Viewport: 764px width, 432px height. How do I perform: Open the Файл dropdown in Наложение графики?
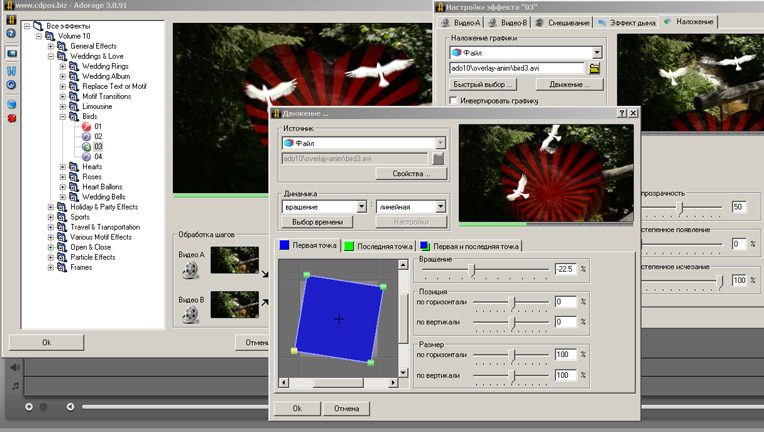596,52
